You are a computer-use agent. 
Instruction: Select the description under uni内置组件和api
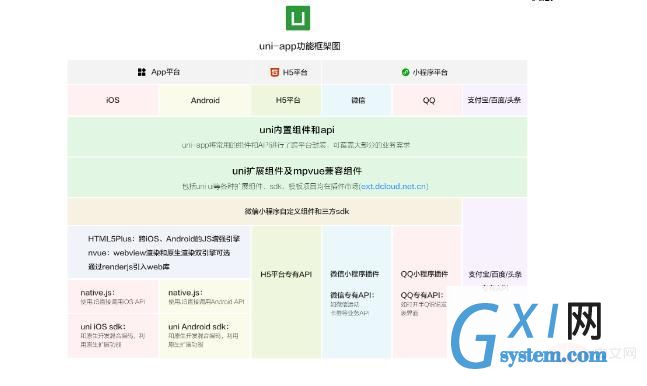click(x=296, y=145)
